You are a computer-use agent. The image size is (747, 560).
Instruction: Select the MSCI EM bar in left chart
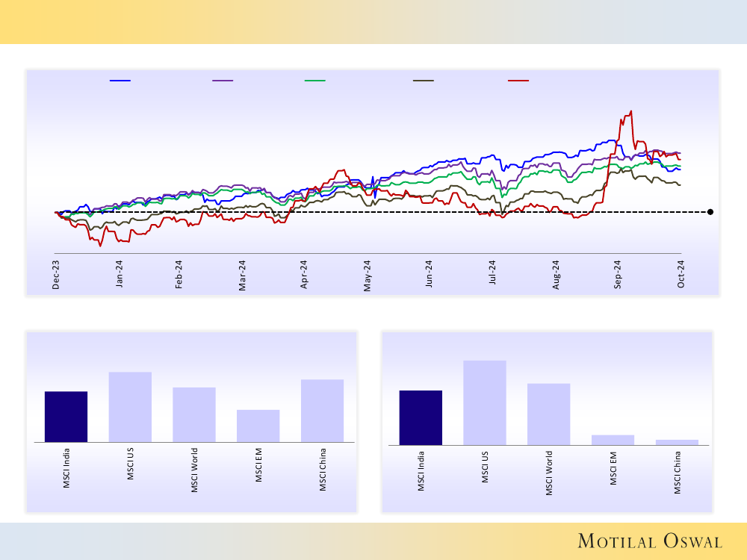(x=258, y=426)
